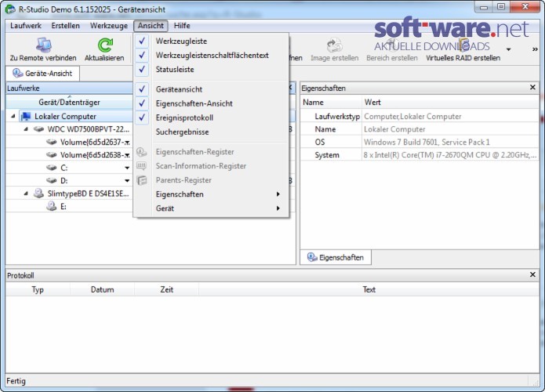Click the Name column header in Eigenschaften

coord(331,102)
